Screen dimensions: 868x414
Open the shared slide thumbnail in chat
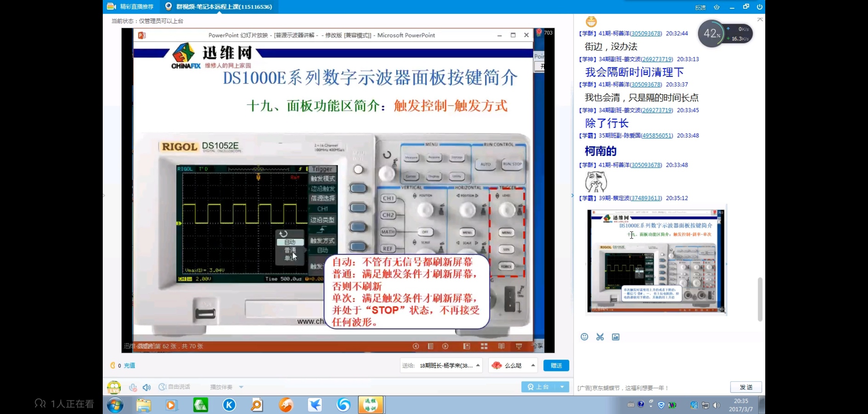pyautogui.click(x=656, y=261)
